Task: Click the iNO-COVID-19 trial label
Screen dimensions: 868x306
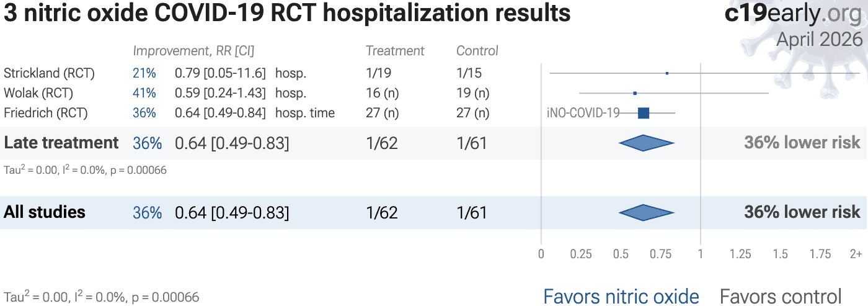Action: pos(583,113)
